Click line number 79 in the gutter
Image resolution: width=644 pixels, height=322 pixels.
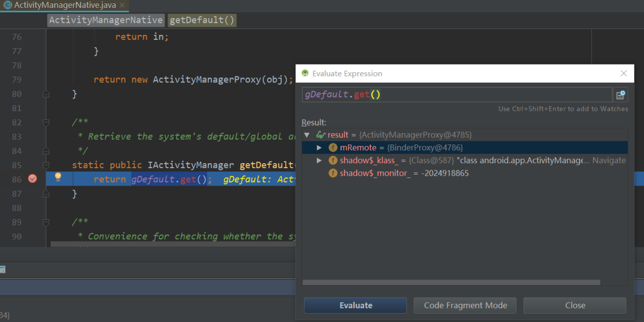pyautogui.click(x=17, y=79)
